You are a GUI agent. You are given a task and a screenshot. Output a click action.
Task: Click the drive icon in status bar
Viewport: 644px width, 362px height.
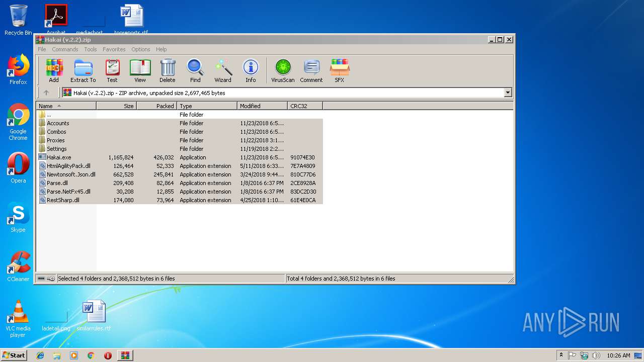coord(41,279)
